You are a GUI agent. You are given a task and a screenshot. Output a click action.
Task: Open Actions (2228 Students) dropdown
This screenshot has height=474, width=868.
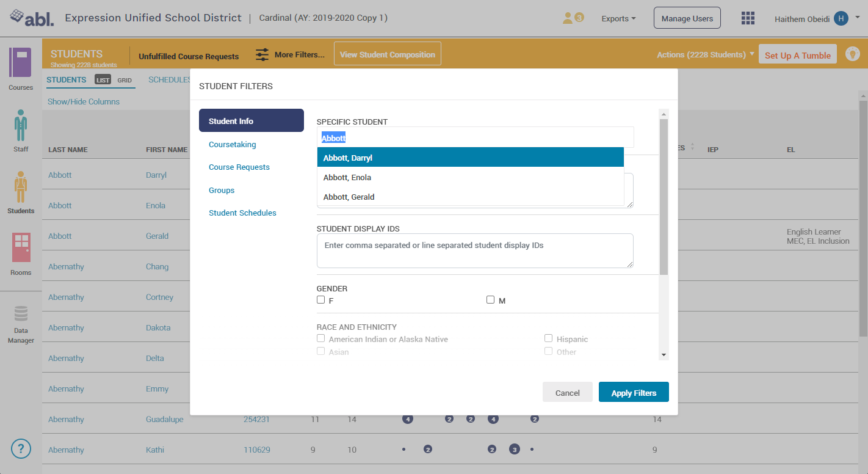pos(705,55)
